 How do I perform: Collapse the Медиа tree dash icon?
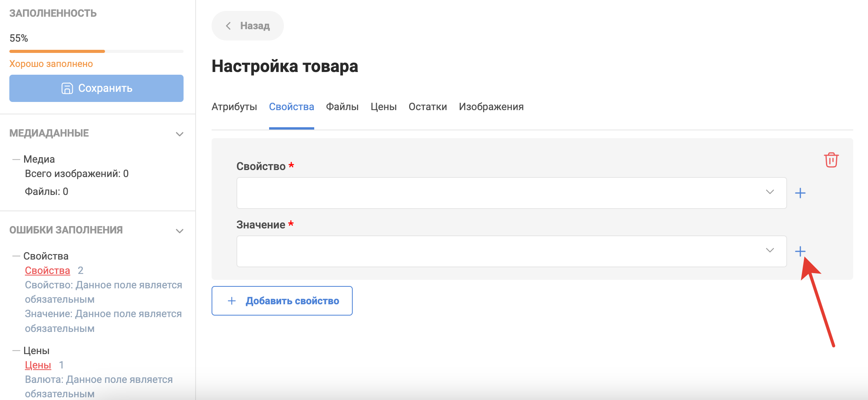[x=16, y=159]
